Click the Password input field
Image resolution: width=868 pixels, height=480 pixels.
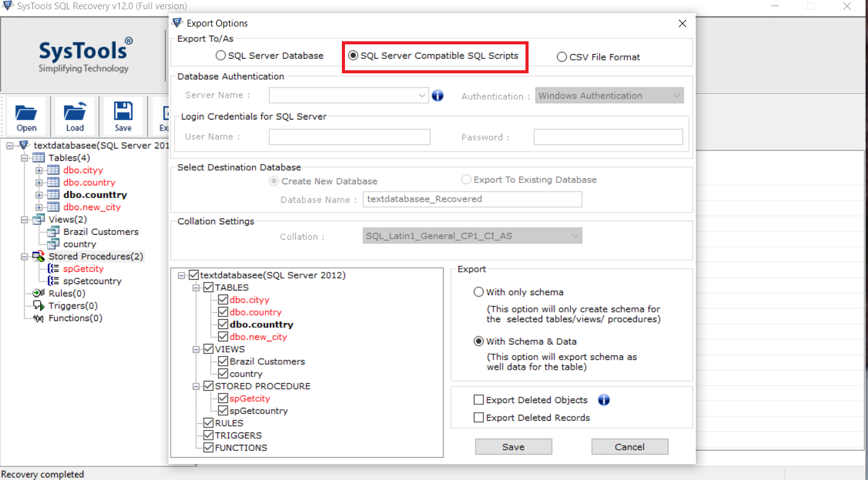(608, 137)
